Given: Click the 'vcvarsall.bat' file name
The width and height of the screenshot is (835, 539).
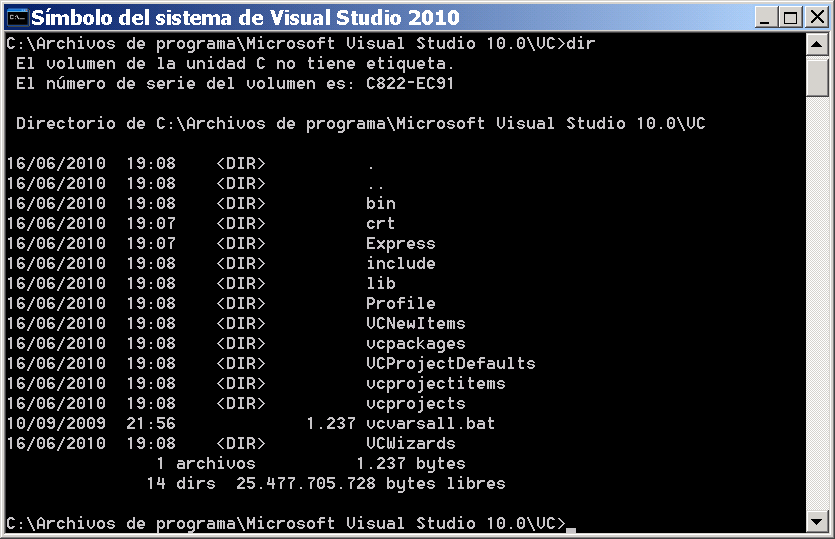Looking at the screenshot, I should click(x=430, y=423).
